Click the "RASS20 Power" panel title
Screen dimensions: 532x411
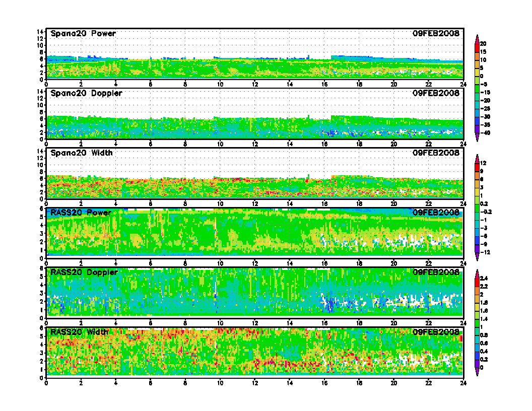tap(81, 213)
